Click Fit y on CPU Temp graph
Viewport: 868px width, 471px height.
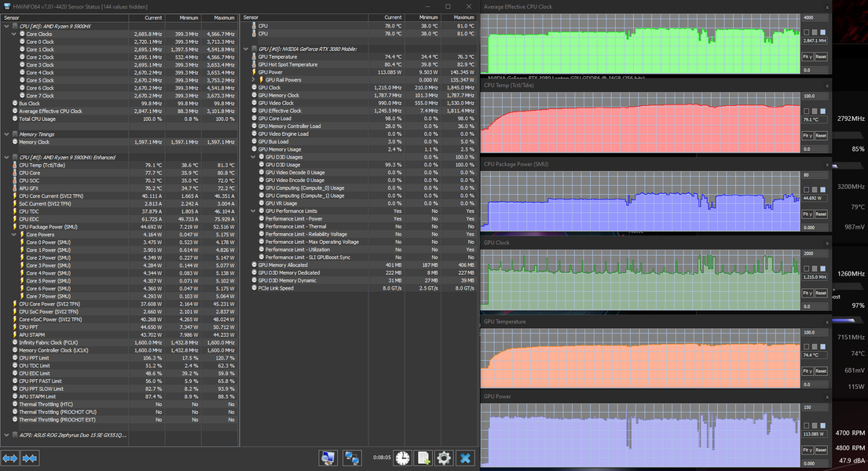pos(807,136)
